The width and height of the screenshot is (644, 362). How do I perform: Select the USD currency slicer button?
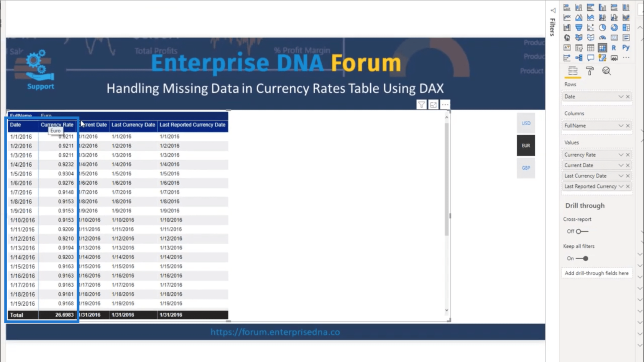click(526, 123)
